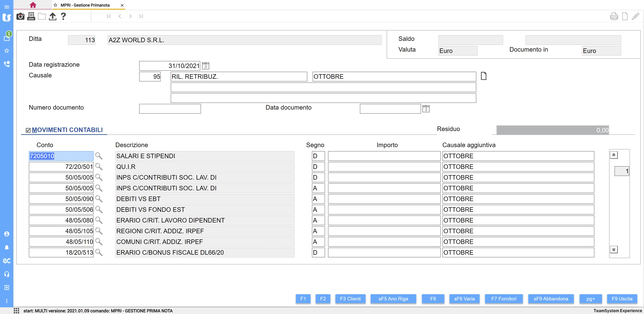This screenshot has width=644, height=314.
Task: Open the hamburger menu at top left
Action: pyautogui.click(x=7, y=7)
